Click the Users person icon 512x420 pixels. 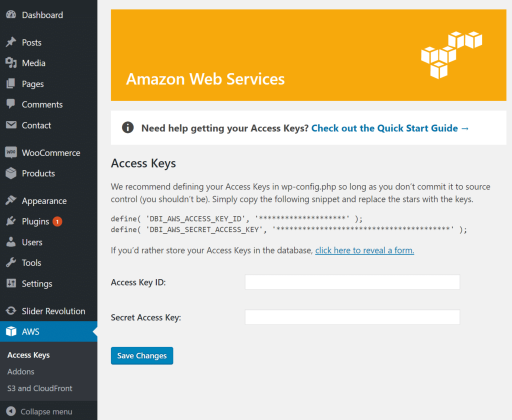pos(11,242)
